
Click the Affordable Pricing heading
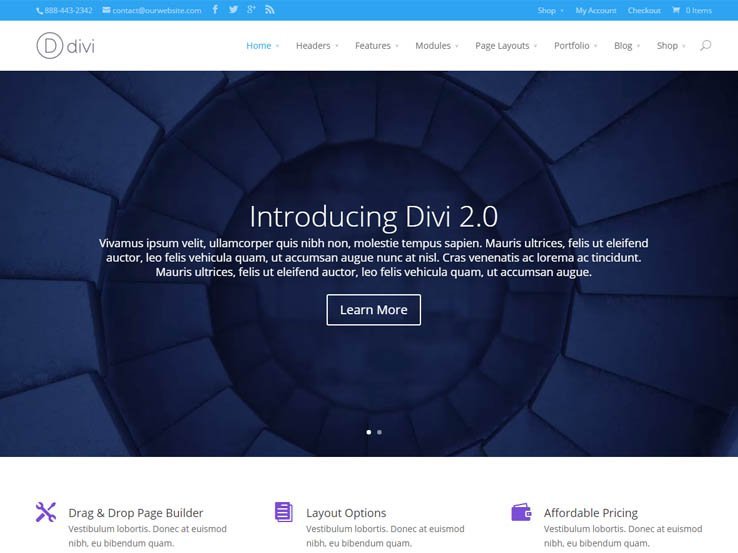coord(591,513)
